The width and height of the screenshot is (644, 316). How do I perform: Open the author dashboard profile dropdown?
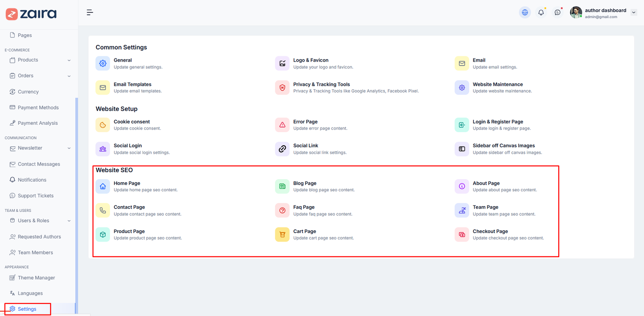(x=634, y=12)
